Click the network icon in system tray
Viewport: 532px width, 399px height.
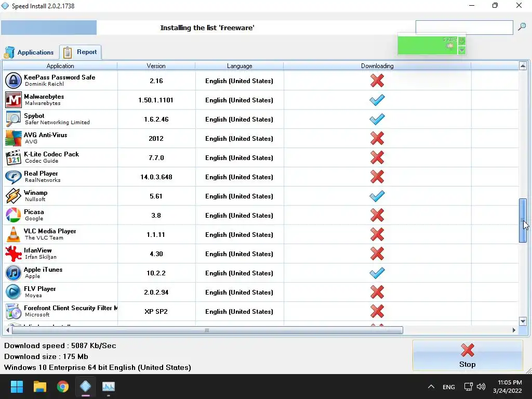click(x=469, y=387)
